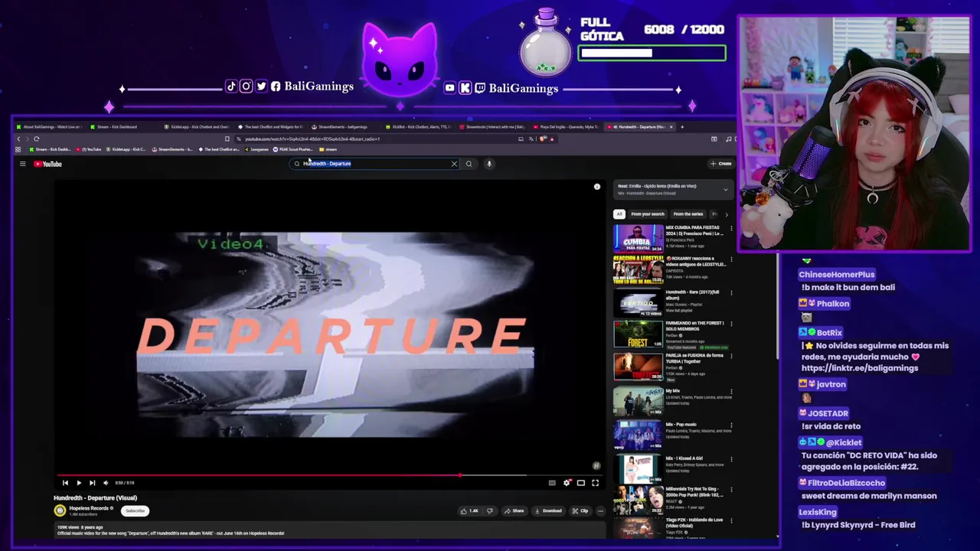Open the browser apps grid icon

(x=18, y=149)
